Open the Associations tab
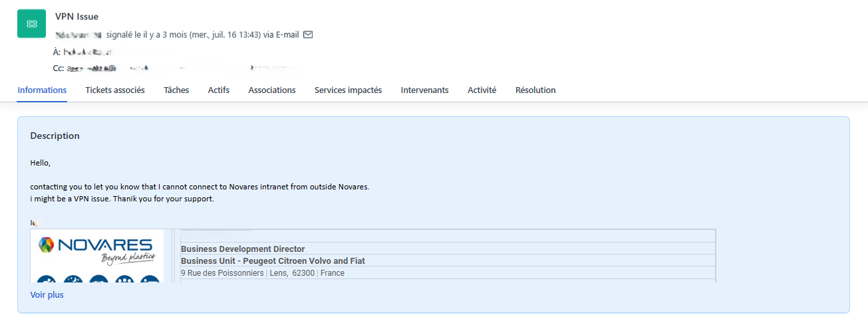Image resolution: width=868 pixels, height=323 pixels. 272,90
